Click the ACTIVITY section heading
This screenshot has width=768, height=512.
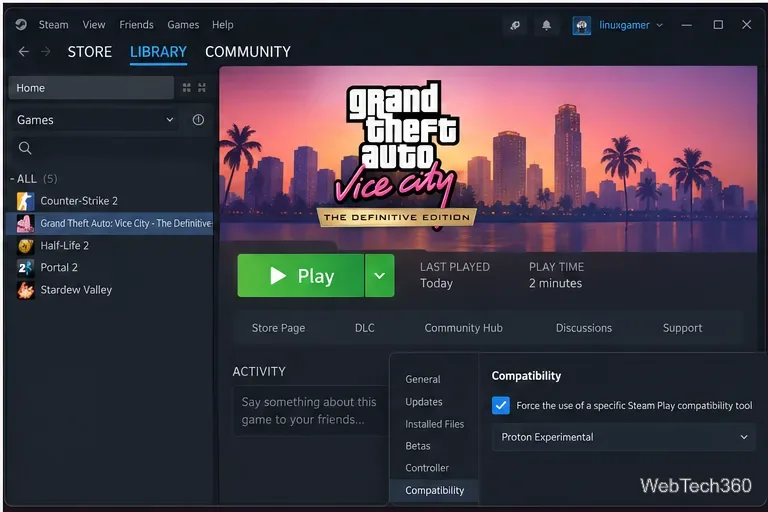tap(259, 371)
